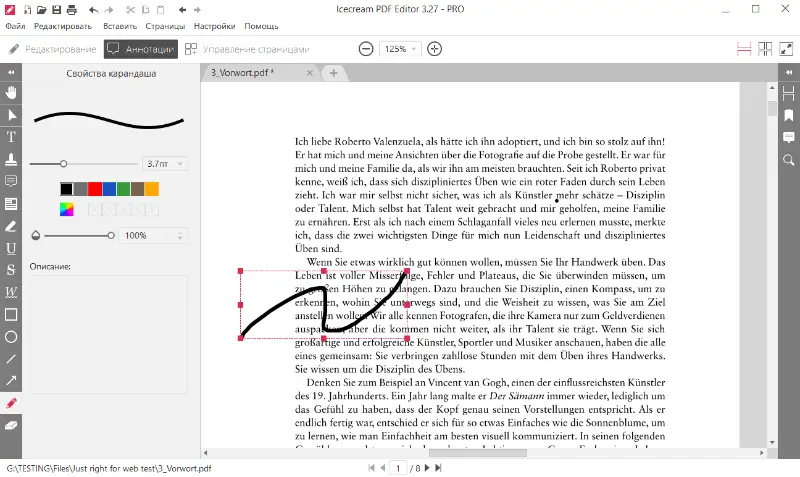Click the Save floppy disk icon
This screenshot has height=477, width=800.
(x=57, y=10)
